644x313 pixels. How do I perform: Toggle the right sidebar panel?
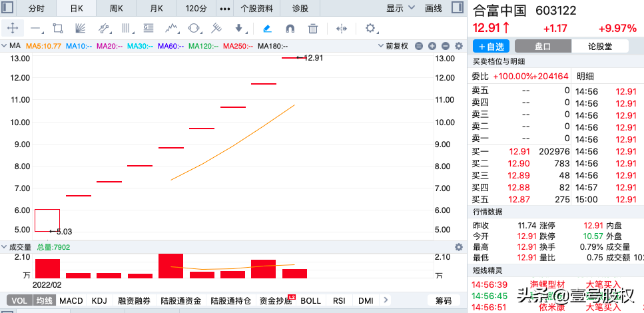(x=457, y=8)
